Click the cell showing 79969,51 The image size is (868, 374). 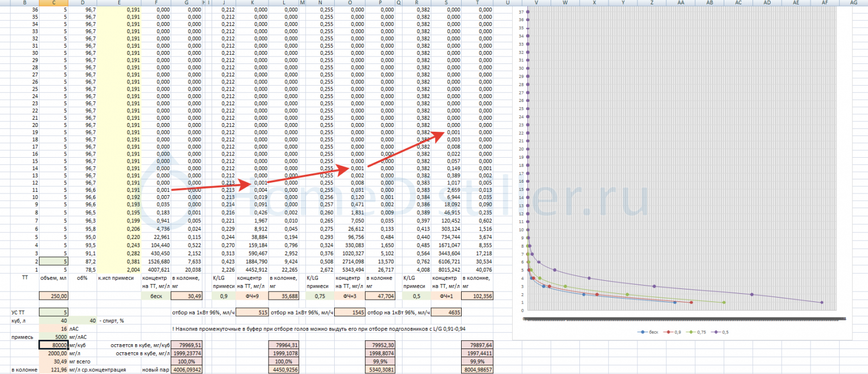(187, 345)
